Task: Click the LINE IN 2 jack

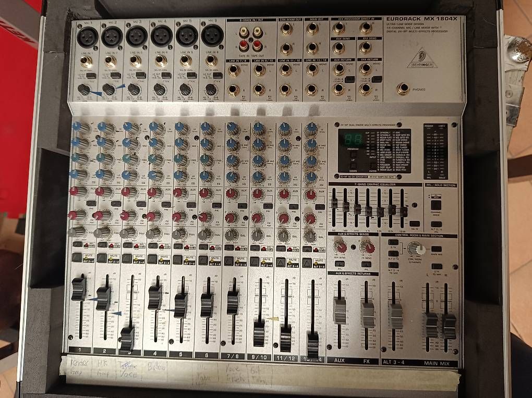Action: tap(111, 61)
